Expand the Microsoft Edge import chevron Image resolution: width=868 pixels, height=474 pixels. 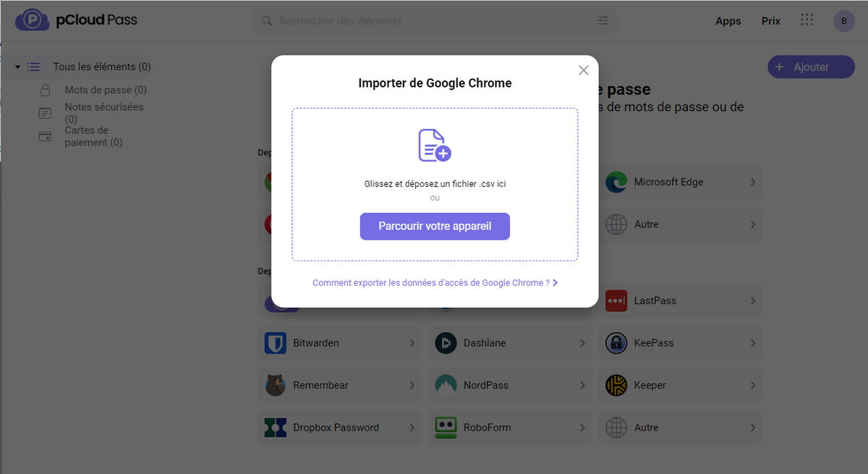(753, 182)
